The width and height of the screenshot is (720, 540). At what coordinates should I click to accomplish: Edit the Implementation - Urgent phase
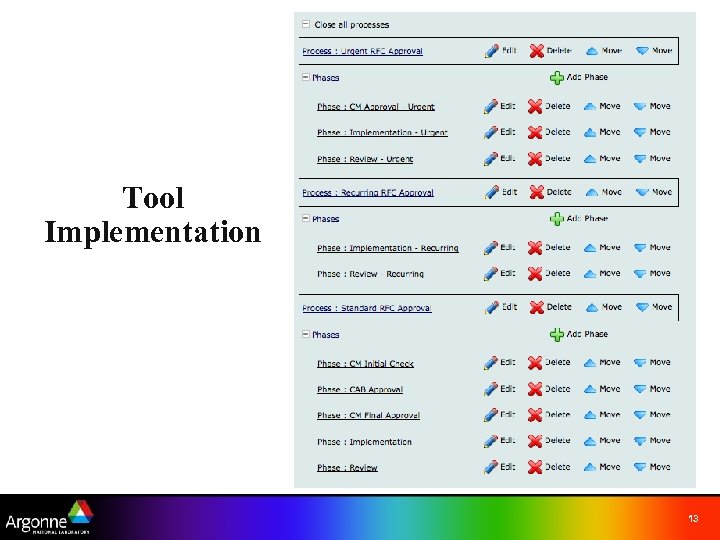coord(499,132)
